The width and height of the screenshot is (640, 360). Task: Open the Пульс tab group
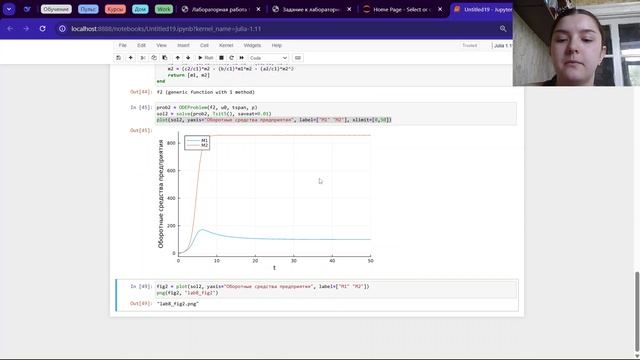tap(88, 9)
